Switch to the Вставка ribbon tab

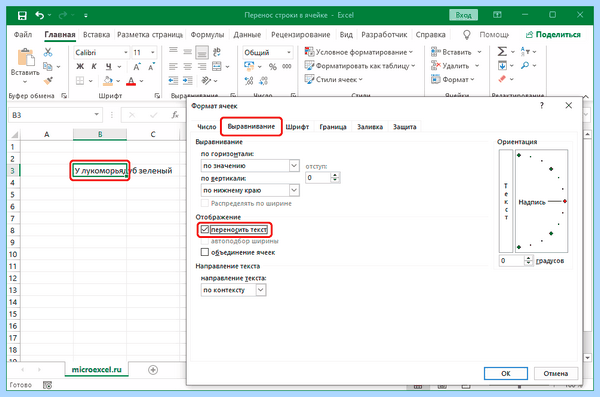point(96,34)
